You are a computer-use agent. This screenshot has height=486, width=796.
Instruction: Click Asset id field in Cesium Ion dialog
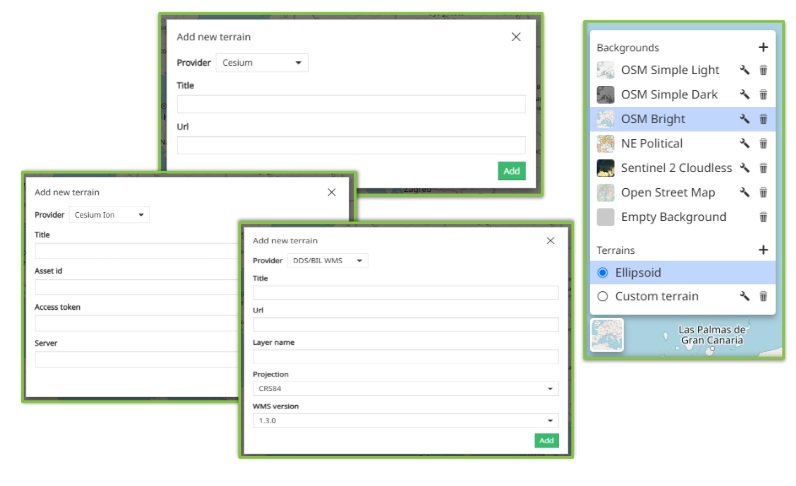[136, 287]
